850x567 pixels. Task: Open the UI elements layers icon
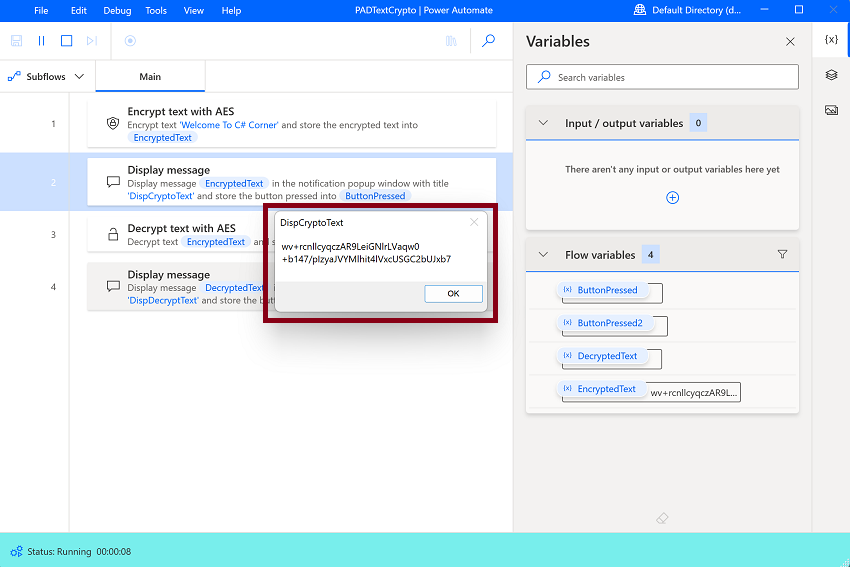click(x=831, y=75)
